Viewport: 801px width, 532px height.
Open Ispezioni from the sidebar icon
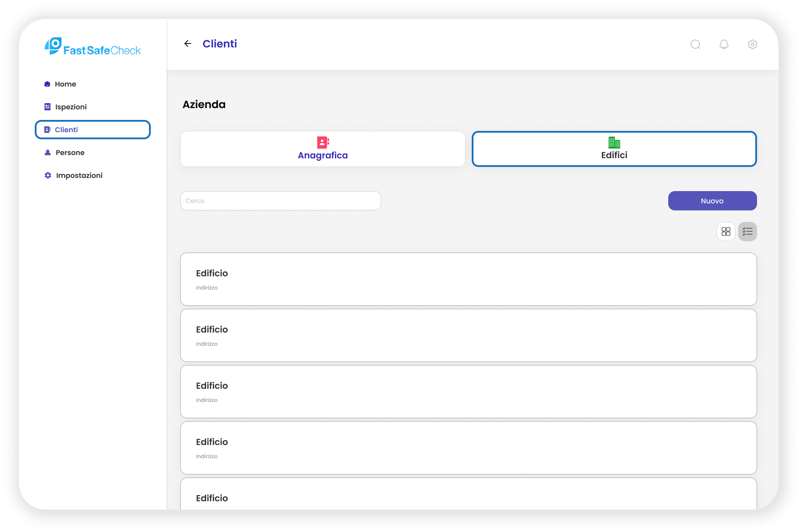[x=47, y=107]
